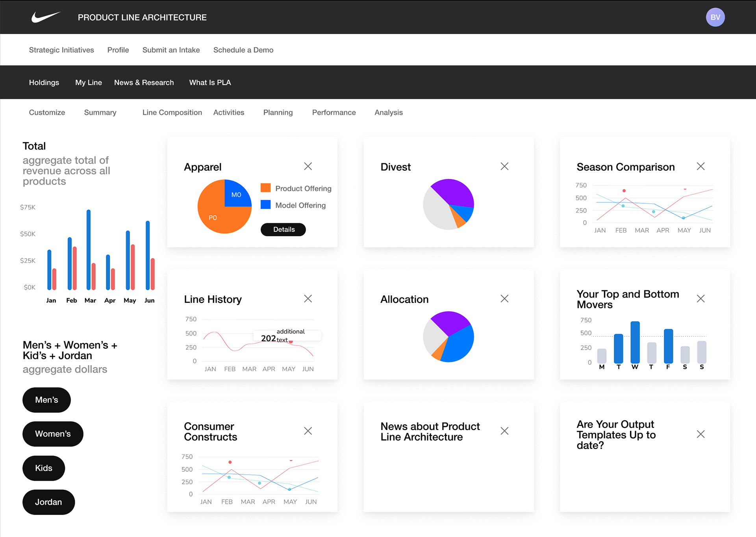
Task: Close the Season Comparison card
Action: pyautogui.click(x=700, y=166)
